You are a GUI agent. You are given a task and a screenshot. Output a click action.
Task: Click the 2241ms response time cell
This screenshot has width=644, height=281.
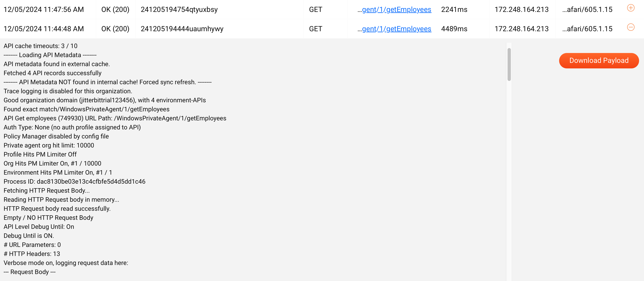(x=454, y=9)
